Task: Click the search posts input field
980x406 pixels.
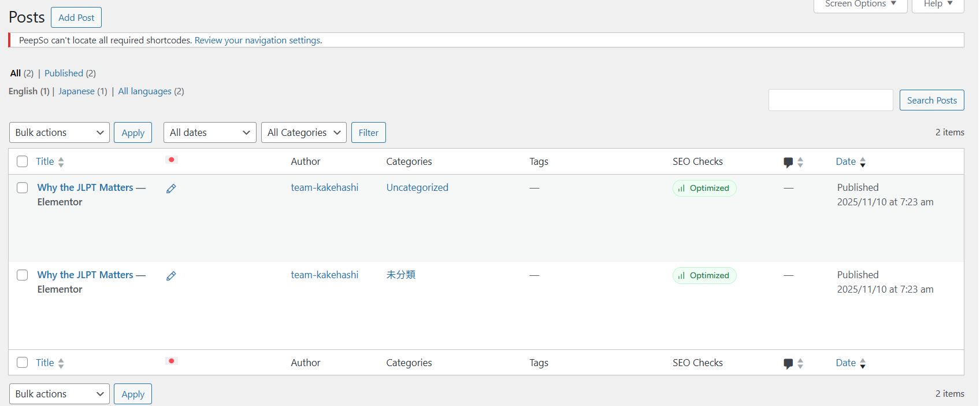Action: tap(830, 100)
